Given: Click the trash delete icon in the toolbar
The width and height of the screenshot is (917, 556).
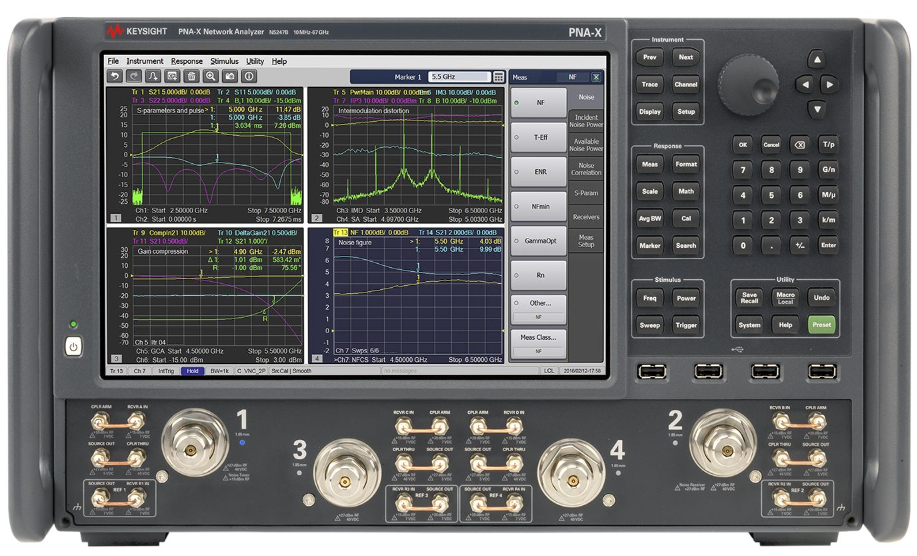Looking at the screenshot, I should click(192, 76).
